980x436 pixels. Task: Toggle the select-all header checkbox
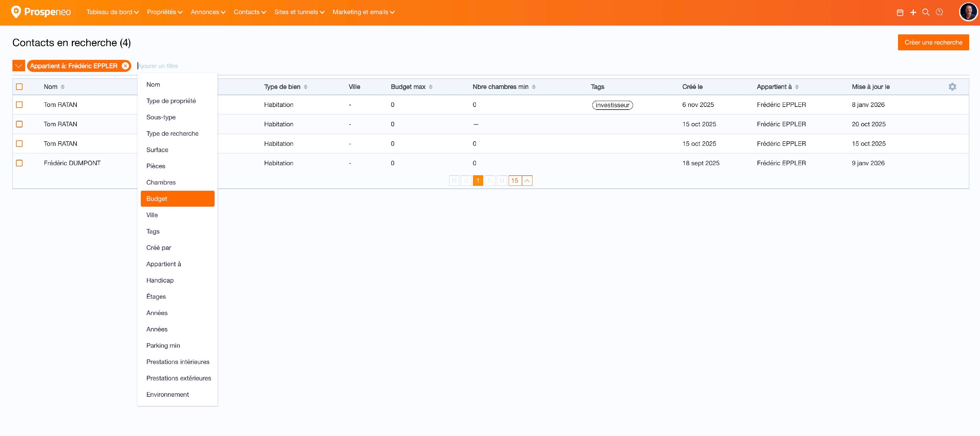[19, 87]
